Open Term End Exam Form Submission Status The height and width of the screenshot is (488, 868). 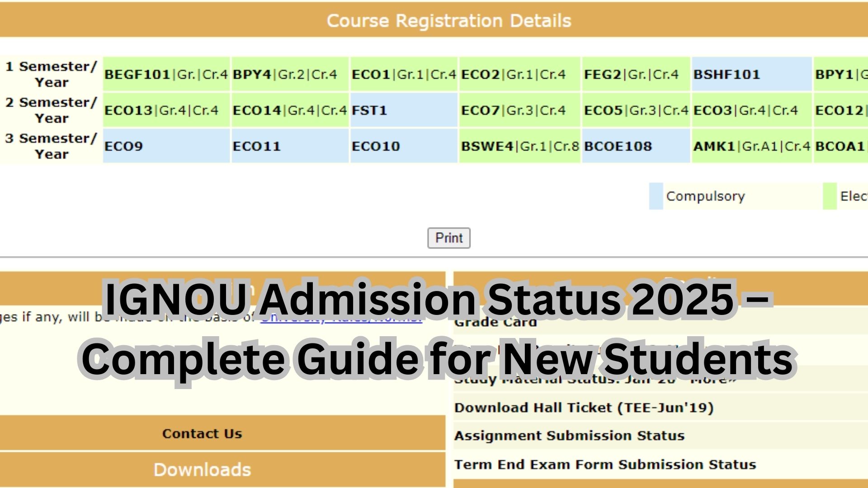[605, 464]
